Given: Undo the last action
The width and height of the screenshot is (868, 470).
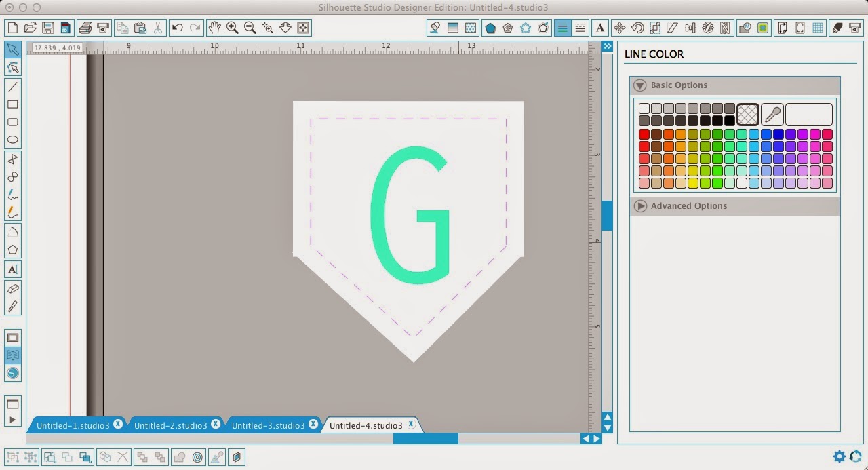Looking at the screenshot, I should 178,28.
